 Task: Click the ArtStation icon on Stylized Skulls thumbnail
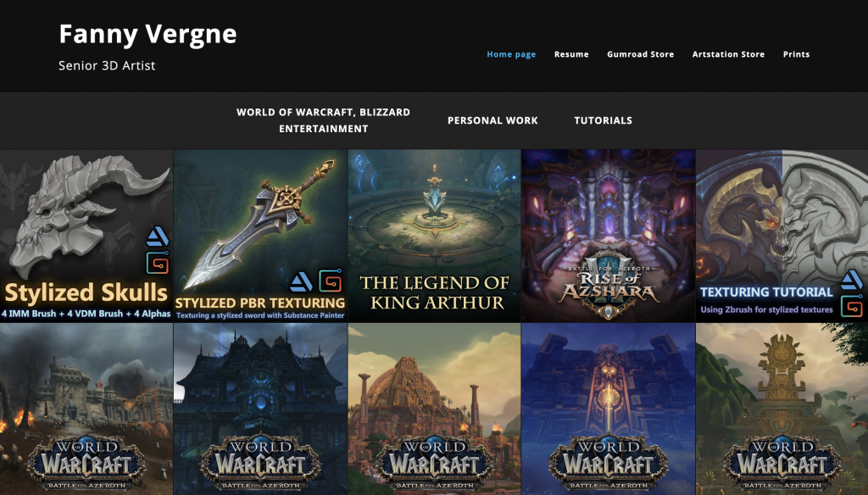pyautogui.click(x=157, y=236)
